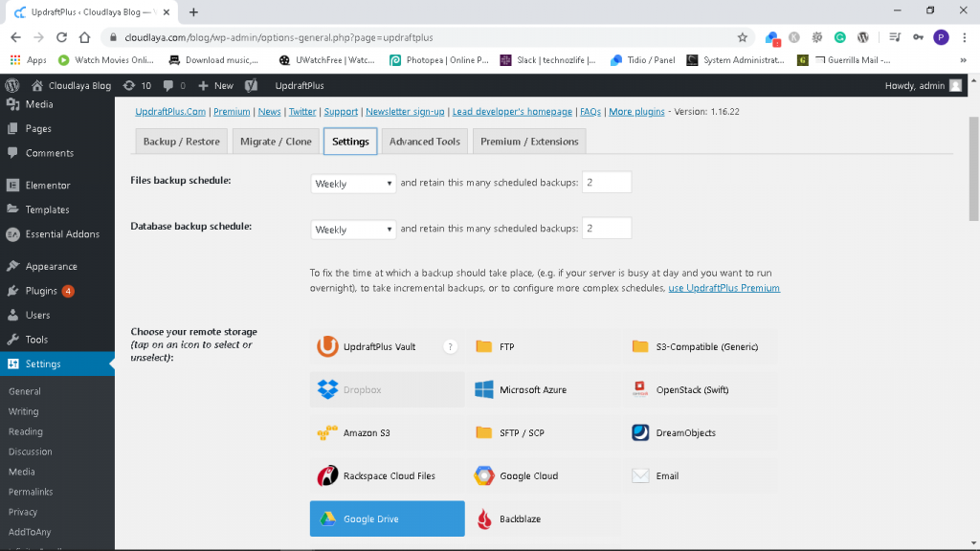980x551 pixels.
Task: Open Photopea bookmark
Action: click(438, 60)
